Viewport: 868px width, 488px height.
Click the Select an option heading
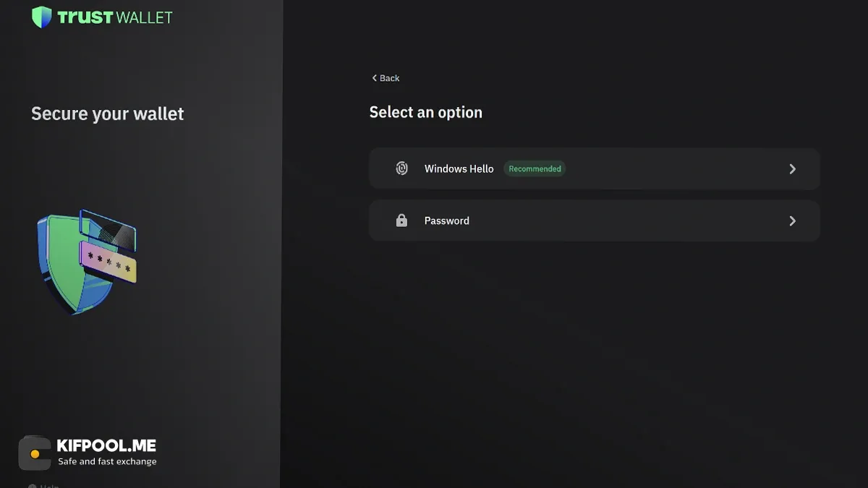coord(425,112)
